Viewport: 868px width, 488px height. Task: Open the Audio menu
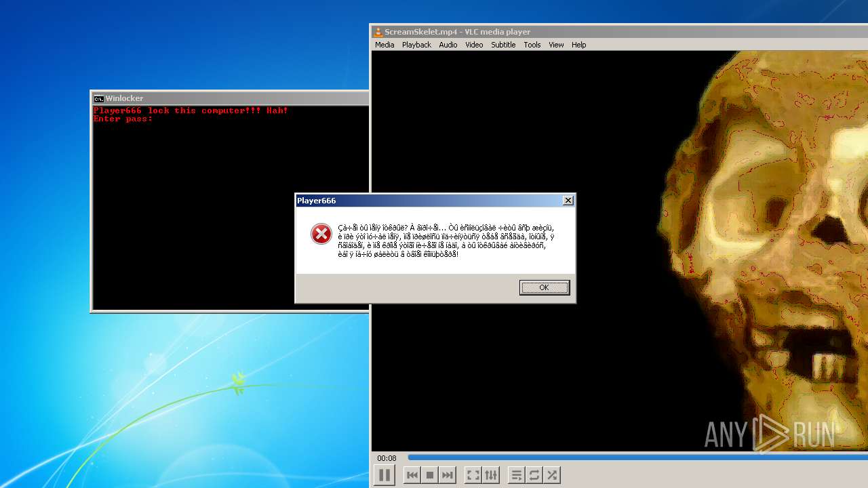pyautogui.click(x=448, y=45)
